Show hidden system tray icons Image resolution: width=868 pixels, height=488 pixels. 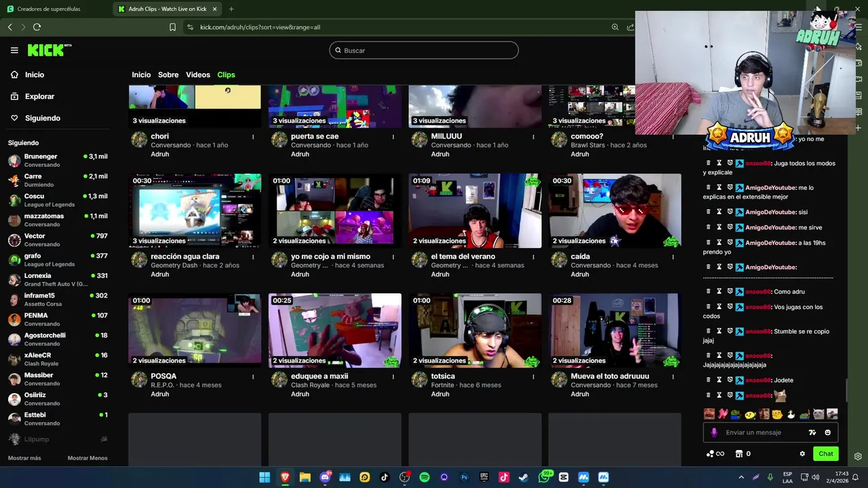(741, 477)
